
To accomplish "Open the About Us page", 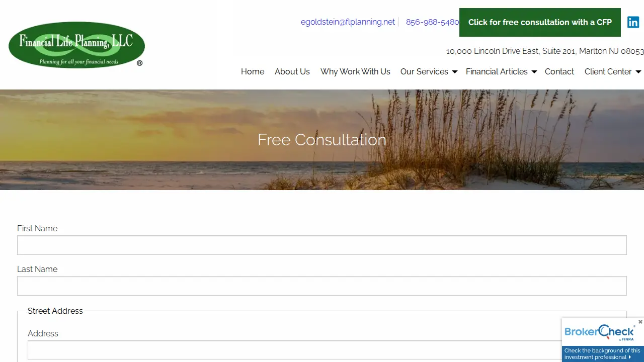I will click(292, 71).
